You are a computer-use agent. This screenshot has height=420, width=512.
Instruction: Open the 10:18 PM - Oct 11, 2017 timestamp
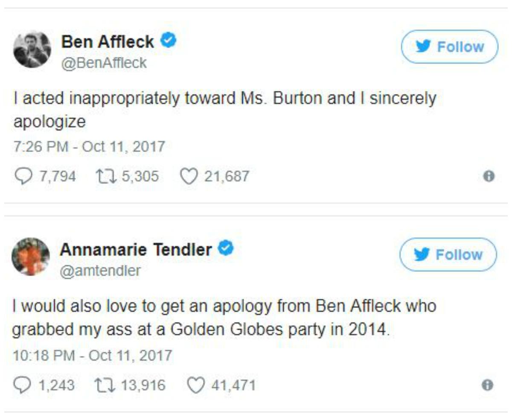coord(92,355)
